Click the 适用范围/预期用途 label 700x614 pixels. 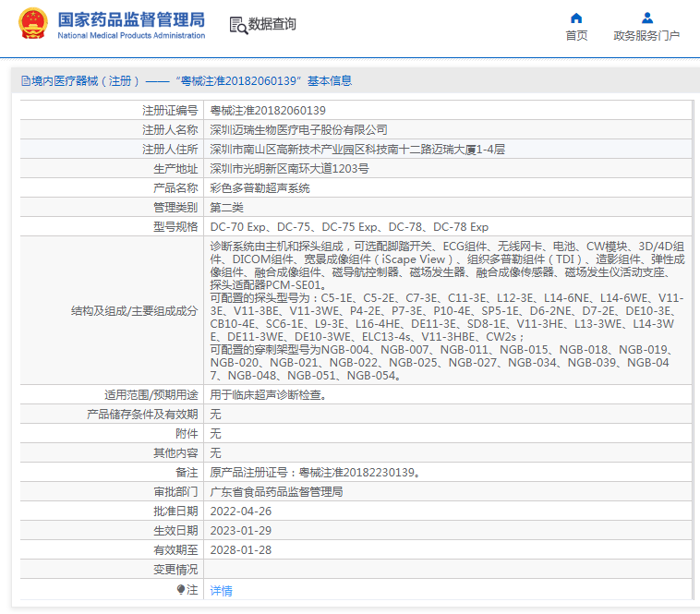(x=151, y=395)
